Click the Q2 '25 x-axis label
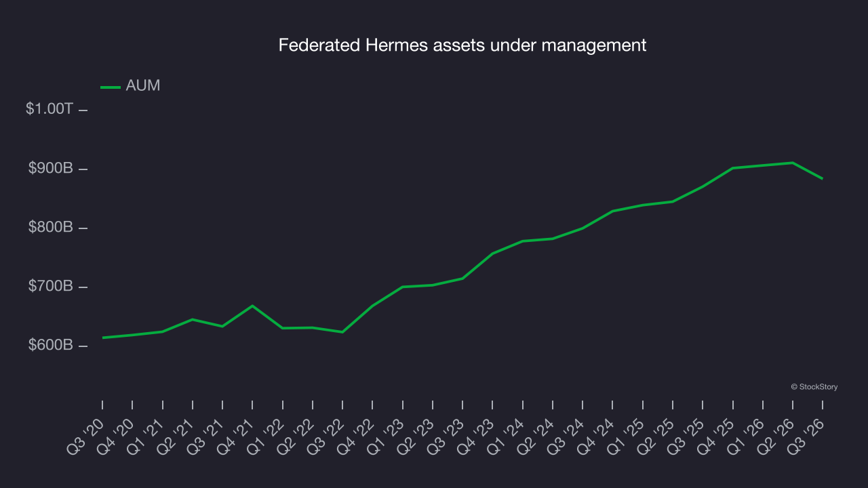 click(x=656, y=436)
